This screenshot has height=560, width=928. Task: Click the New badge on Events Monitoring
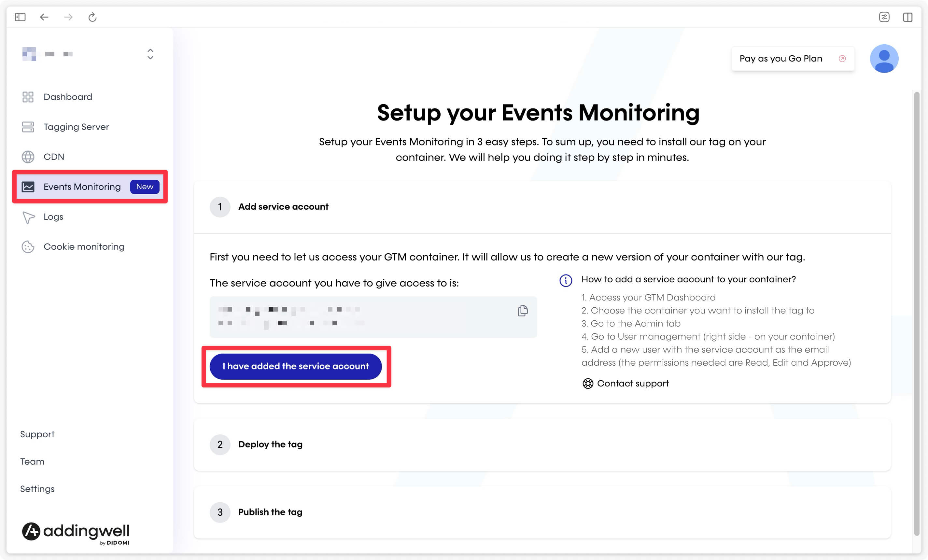pyautogui.click(x=145, y=187)
